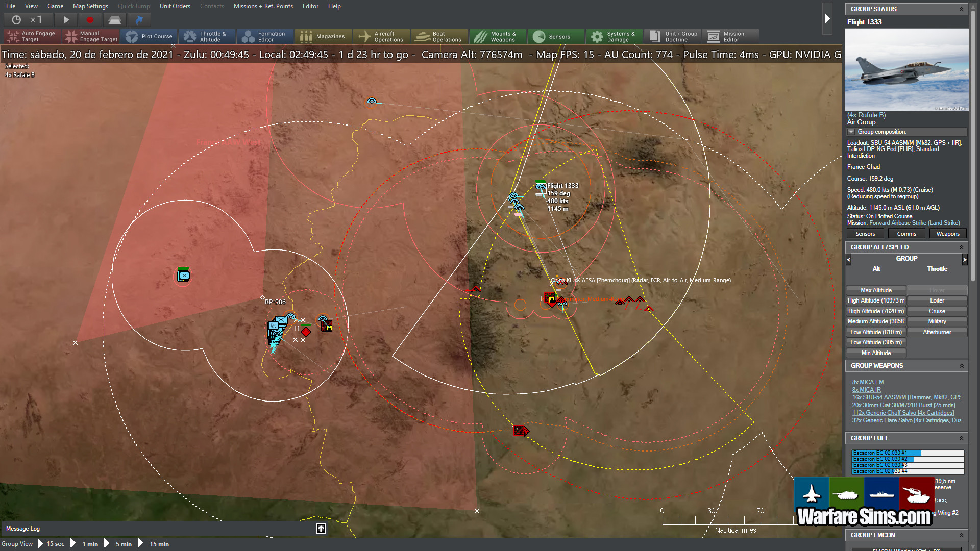Click the Rafale B aircraft thumbnail
The image size is (980, 551).
[907, 70]
